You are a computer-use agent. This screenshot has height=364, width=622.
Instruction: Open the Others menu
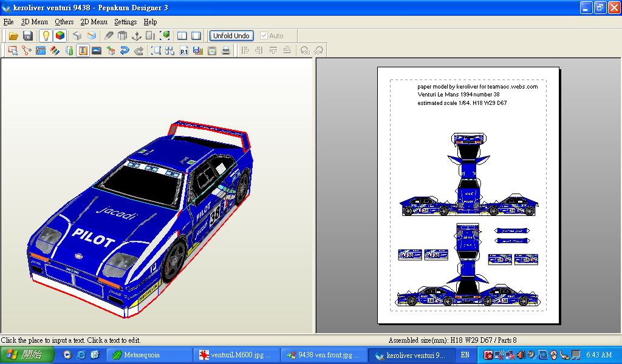point(64,22)
